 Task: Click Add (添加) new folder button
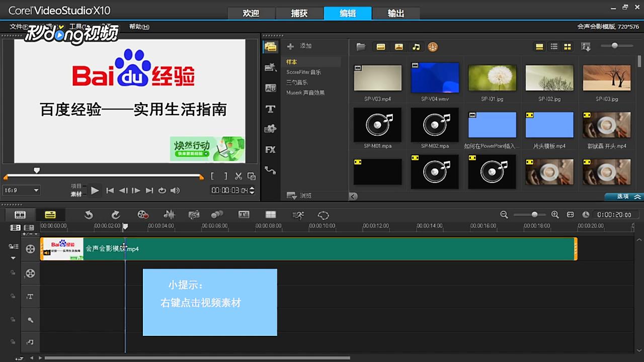point(299,46)
